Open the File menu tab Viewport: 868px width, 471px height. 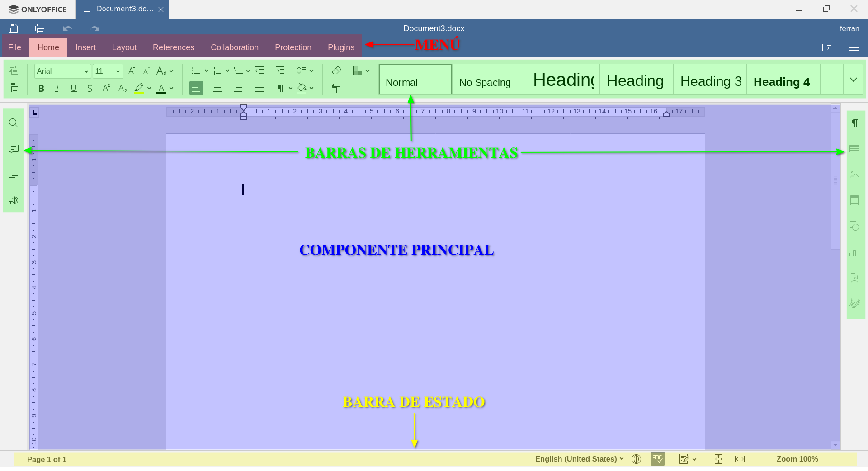pyautogui.click(x=14, y=47)
